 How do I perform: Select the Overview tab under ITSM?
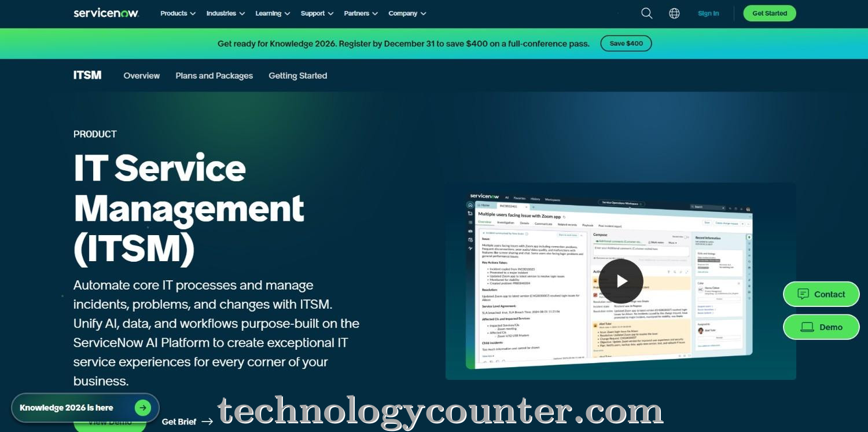pos(141,75)
